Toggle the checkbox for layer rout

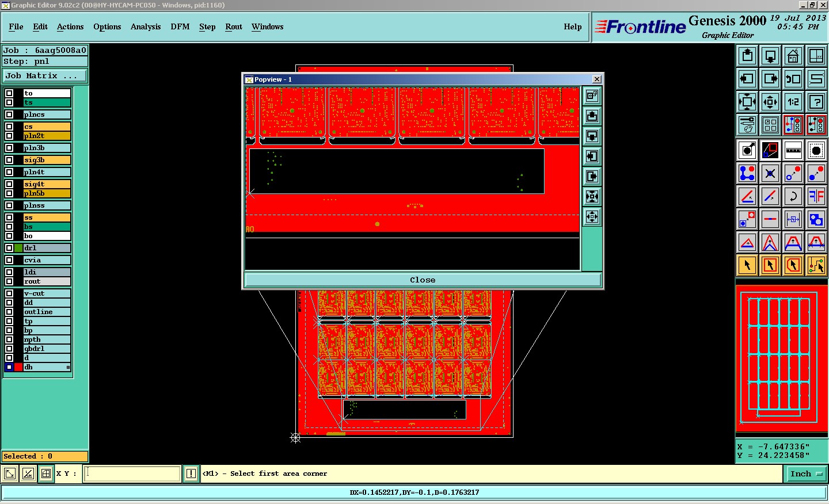pyautogui.click(x=9, y=281)
